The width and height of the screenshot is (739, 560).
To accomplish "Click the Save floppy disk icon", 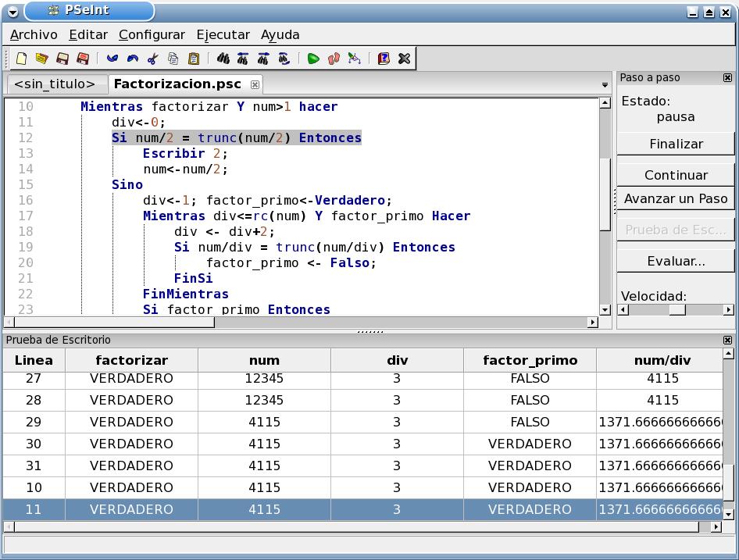I will [x=62, y=59].
